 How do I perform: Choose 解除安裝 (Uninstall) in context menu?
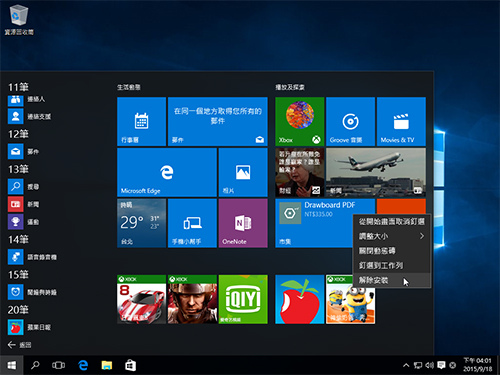pyautogui.click(x=392, y=280)
